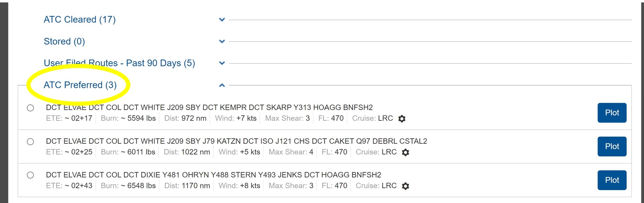Plot the 1170 nm route

pos(612,180)
